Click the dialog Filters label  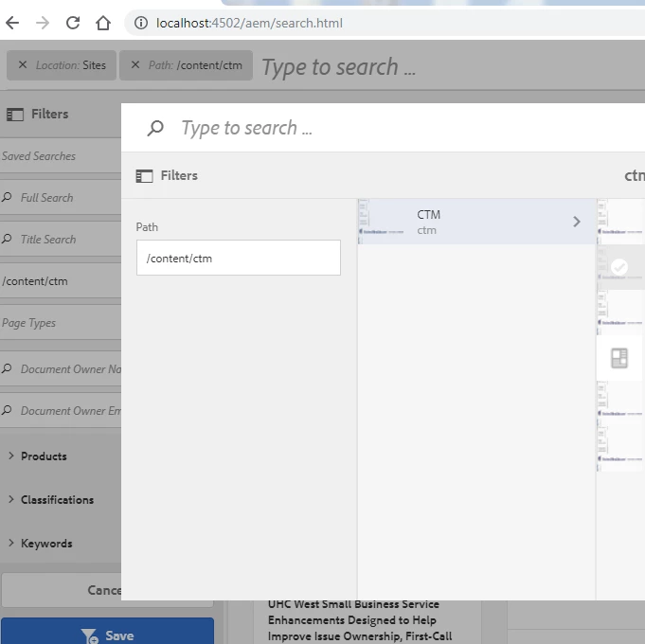(x=179, y=175)
